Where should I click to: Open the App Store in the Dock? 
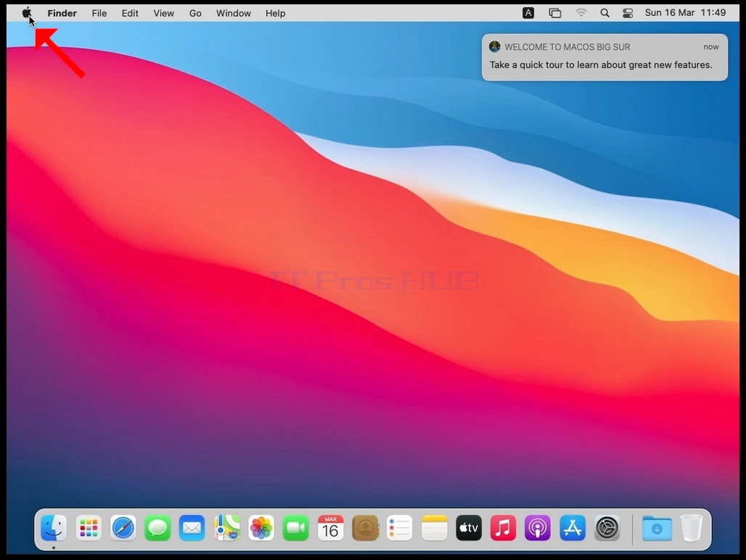point(573,527)
